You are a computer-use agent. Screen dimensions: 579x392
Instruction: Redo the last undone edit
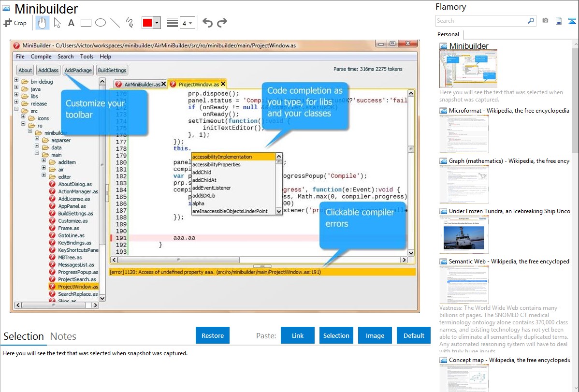click(x=222, y=23)
